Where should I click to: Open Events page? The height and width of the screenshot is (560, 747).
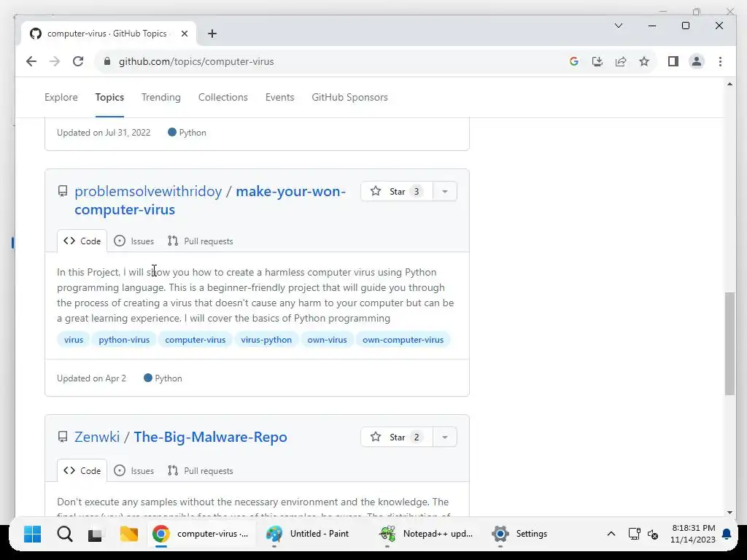279,97
